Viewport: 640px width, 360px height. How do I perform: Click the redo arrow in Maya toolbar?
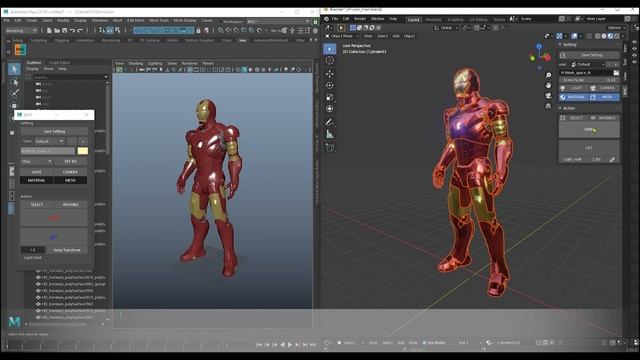pos(80,30)
